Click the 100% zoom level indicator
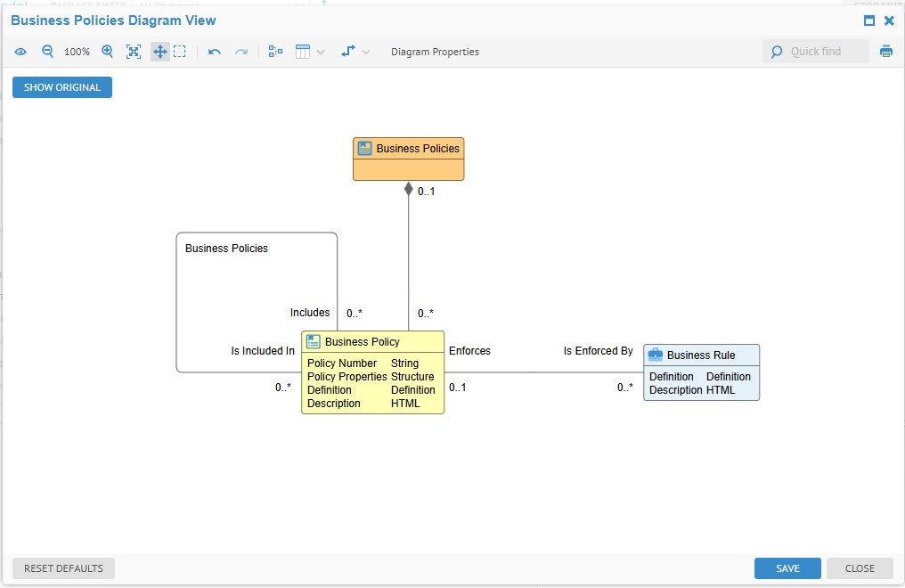905x588 pixels. click(x=77, y=52)
